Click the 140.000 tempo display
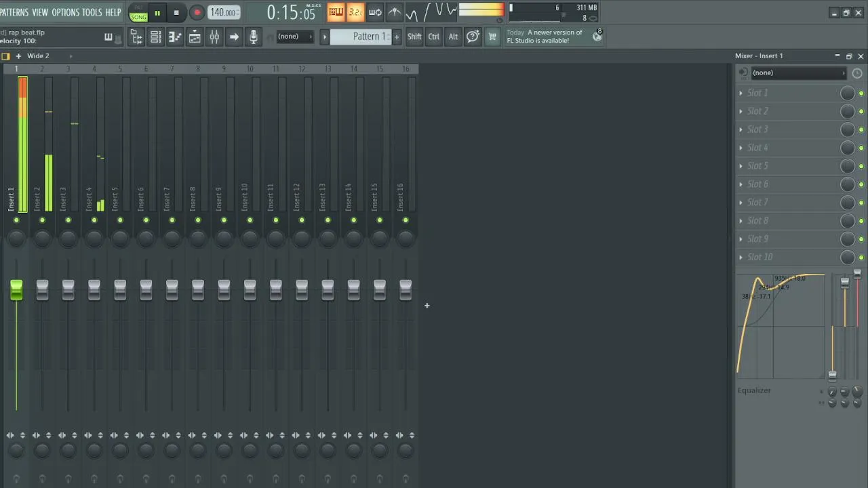868x488 pixels. click(x=223, y=12)
